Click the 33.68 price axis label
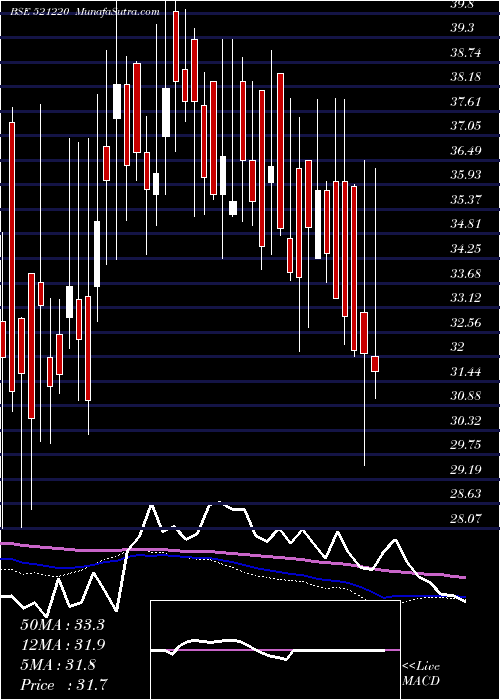Image resolution: width=500 pixels, height=700 pixels. pyautogui.click(x=466, y=274)
